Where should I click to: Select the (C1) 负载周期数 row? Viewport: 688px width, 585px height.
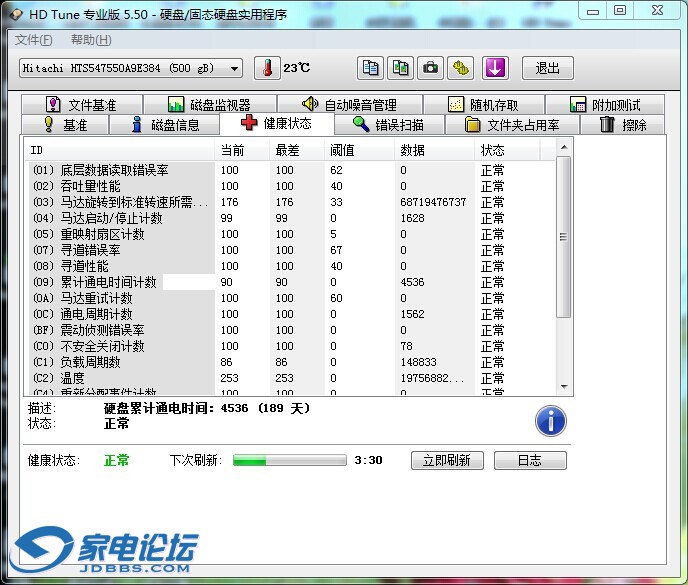tap(292, 362)
